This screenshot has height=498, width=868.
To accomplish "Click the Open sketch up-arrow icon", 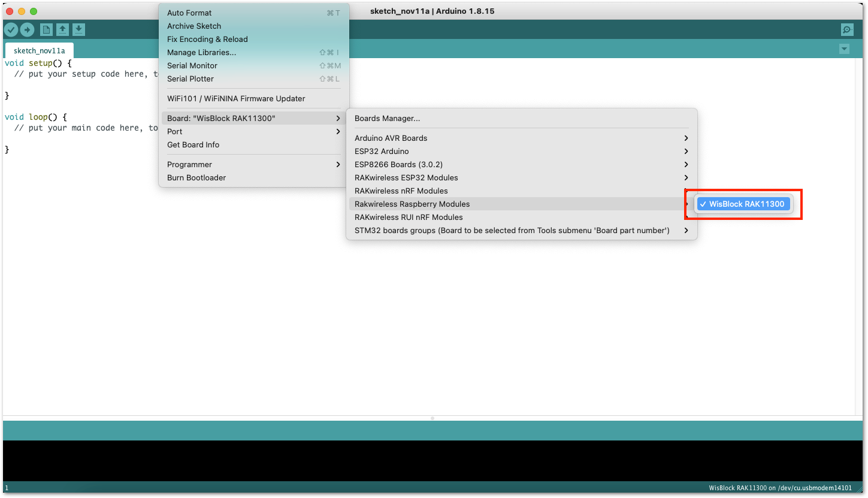I will coord(62,29).
